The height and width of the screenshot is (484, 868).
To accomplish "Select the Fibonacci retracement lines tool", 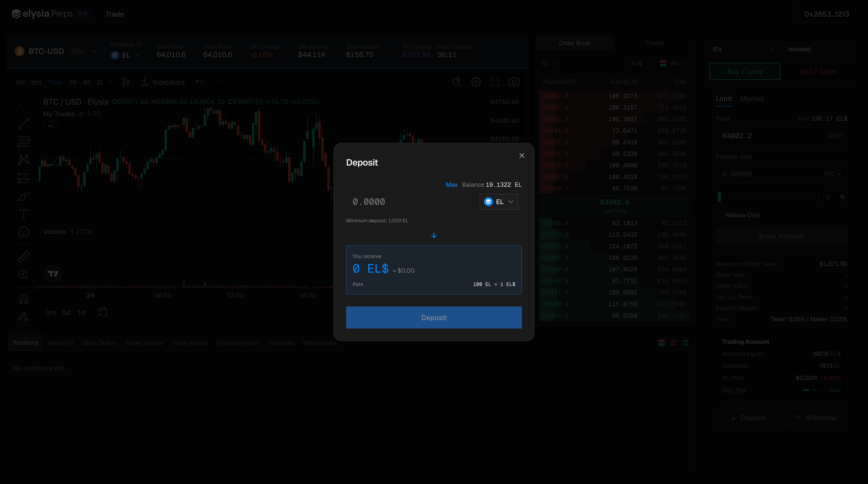I will click(24, 142).
